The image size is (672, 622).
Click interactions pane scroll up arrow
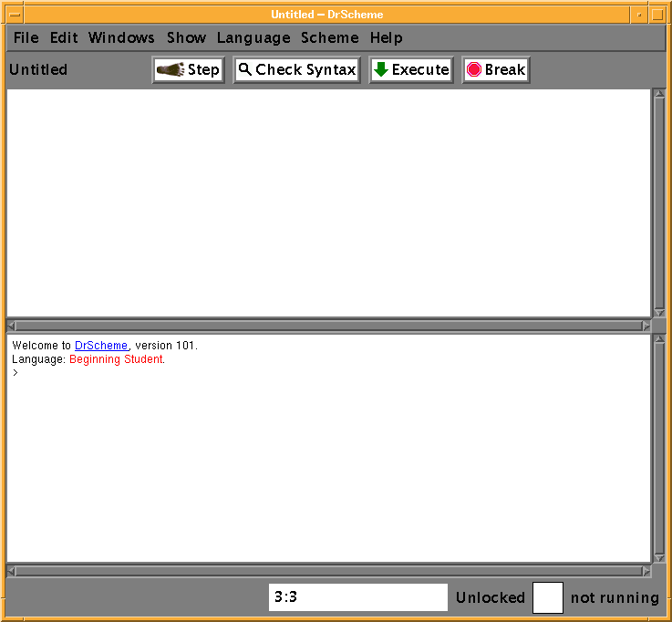[x=659, y=339]
